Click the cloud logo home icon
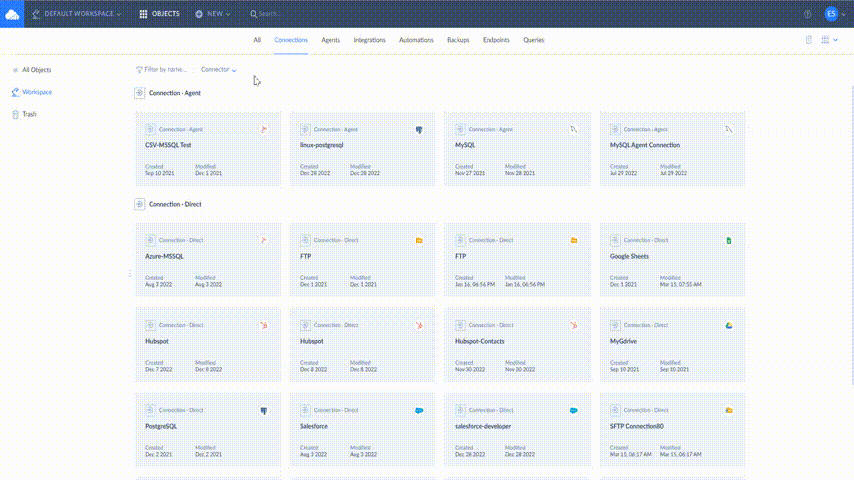Viewport: 854px width, 480px height. pyautogui.click(x=12, y=14)
